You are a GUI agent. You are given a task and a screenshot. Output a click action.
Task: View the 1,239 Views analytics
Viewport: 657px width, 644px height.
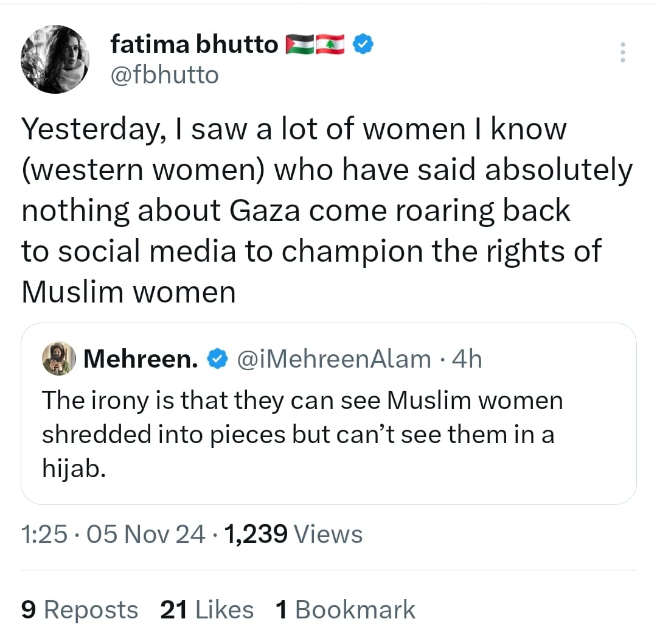tap(293, 534)
